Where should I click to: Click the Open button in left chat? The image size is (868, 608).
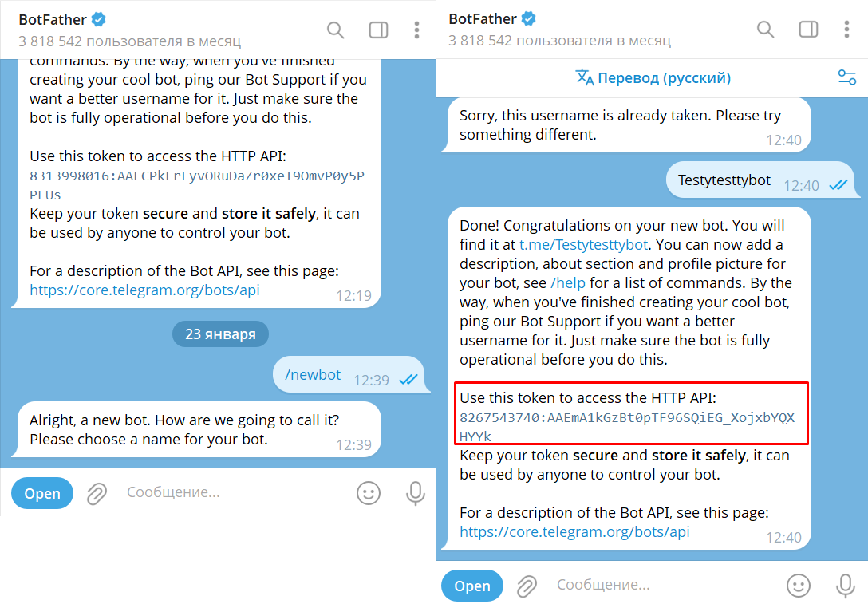(42, 493)
